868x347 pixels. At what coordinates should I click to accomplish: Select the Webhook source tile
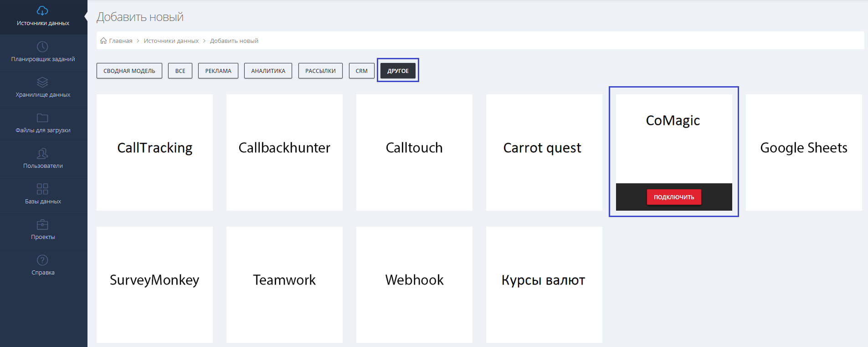(414, 285)
